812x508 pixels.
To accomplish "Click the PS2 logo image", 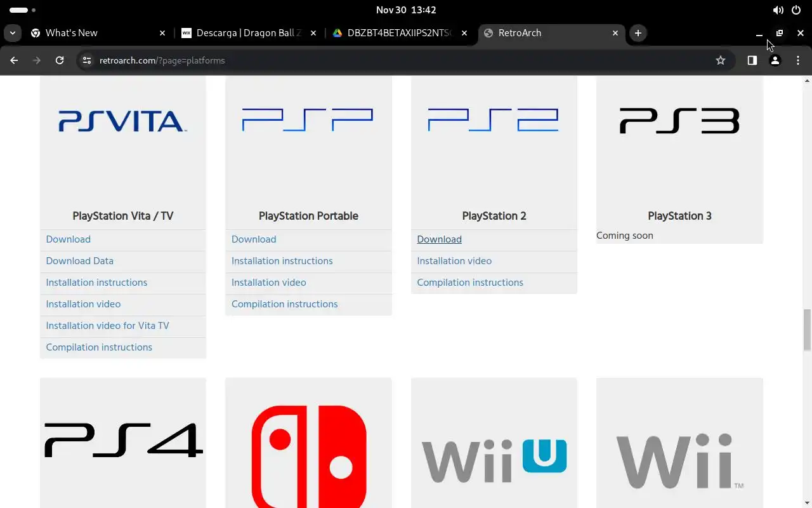I will pos(494,119).
